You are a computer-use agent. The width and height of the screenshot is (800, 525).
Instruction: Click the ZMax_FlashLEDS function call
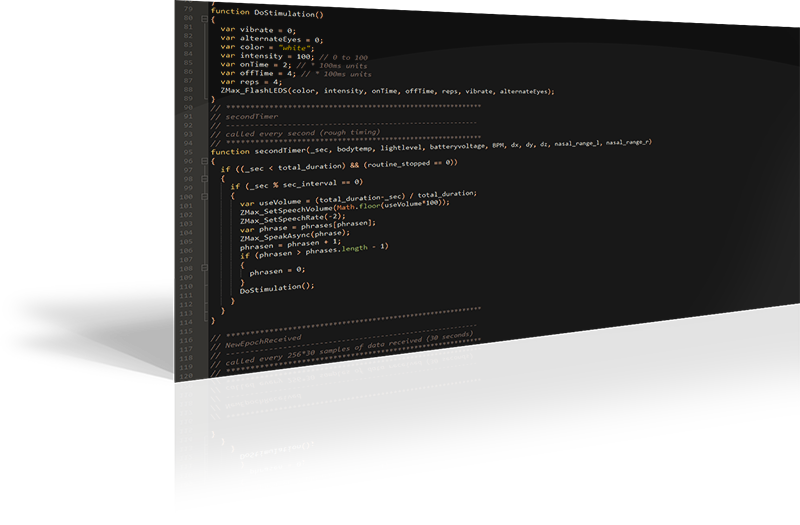pyautogui.click(x=255, y=91)
